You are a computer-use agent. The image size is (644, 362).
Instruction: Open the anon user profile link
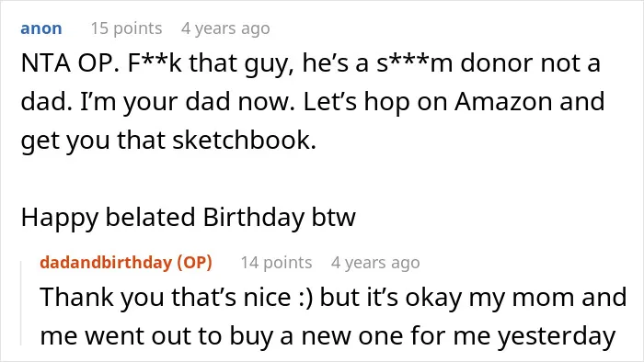(41, 28)
